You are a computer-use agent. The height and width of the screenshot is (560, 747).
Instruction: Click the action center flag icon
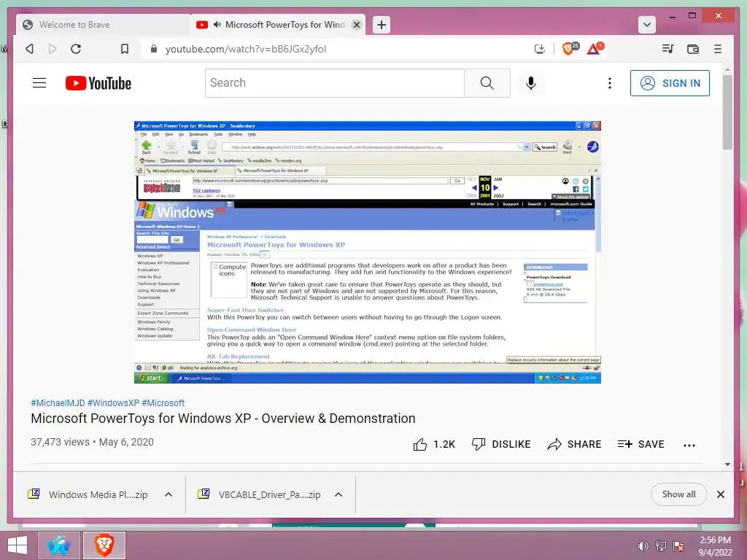pos(678,546)
